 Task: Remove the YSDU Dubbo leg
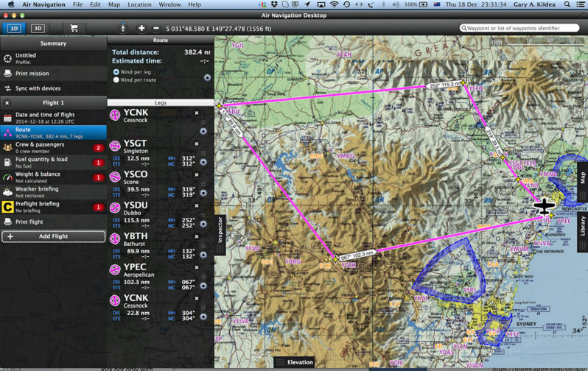point(197,205)
